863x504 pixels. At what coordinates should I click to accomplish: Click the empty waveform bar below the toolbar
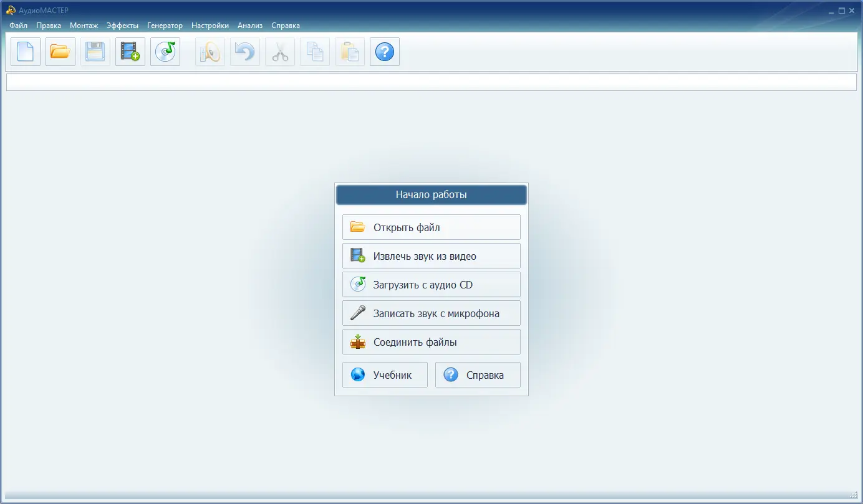(432, 82)
